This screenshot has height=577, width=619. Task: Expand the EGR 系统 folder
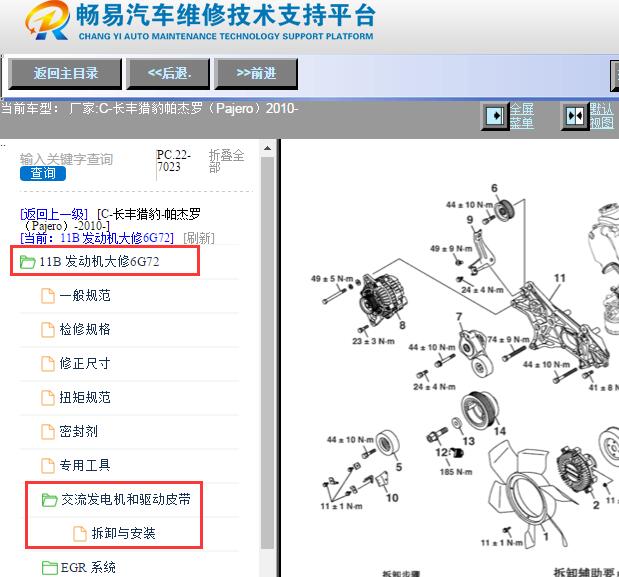(88, 567)
